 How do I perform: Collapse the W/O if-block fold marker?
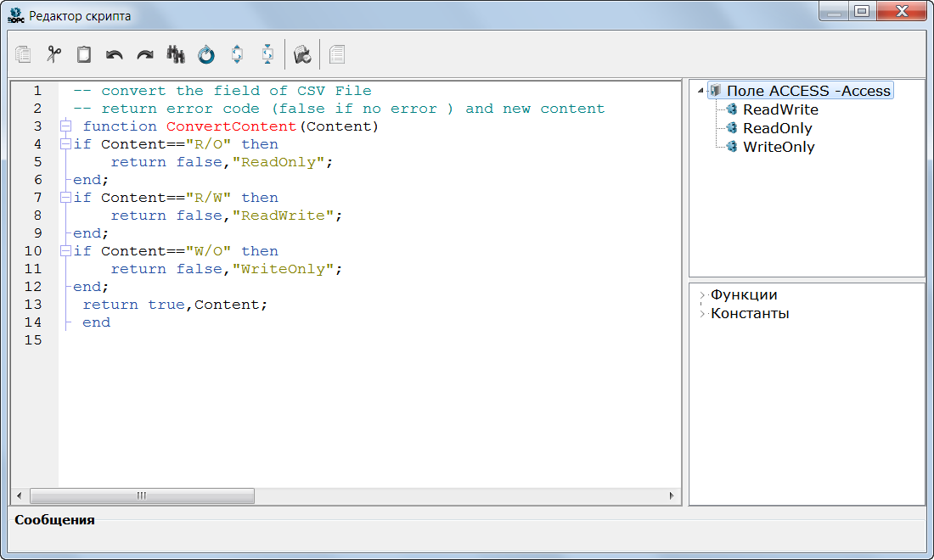pos(66,251)
